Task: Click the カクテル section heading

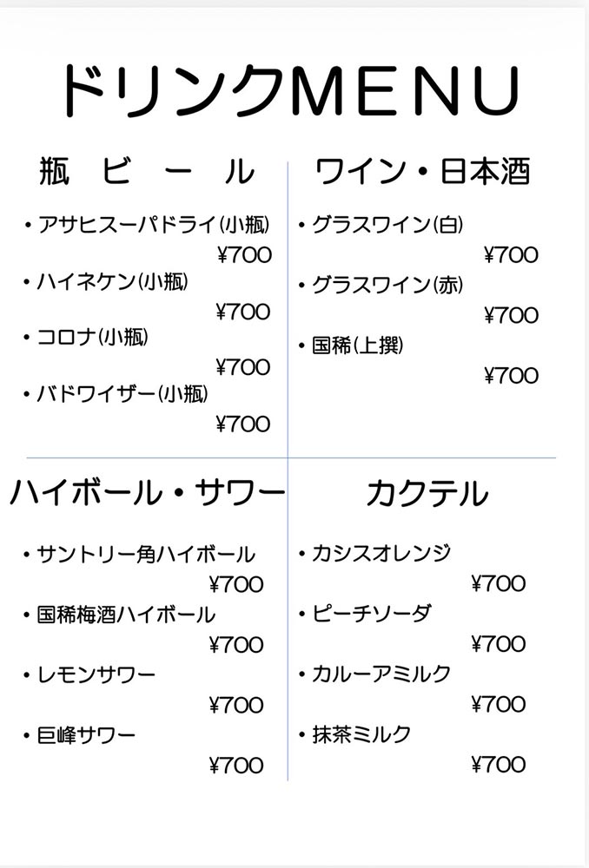Action: point(426,493)
